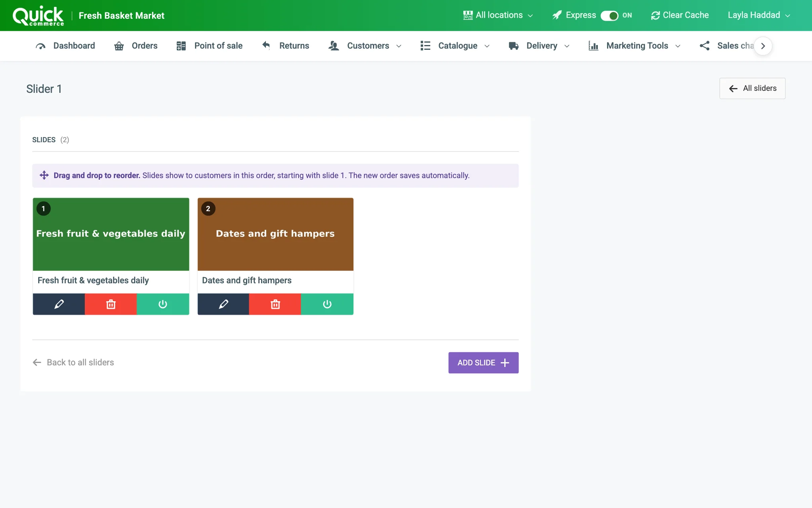
Task: Turn off the Express mode switch
Action: point(609,16)
